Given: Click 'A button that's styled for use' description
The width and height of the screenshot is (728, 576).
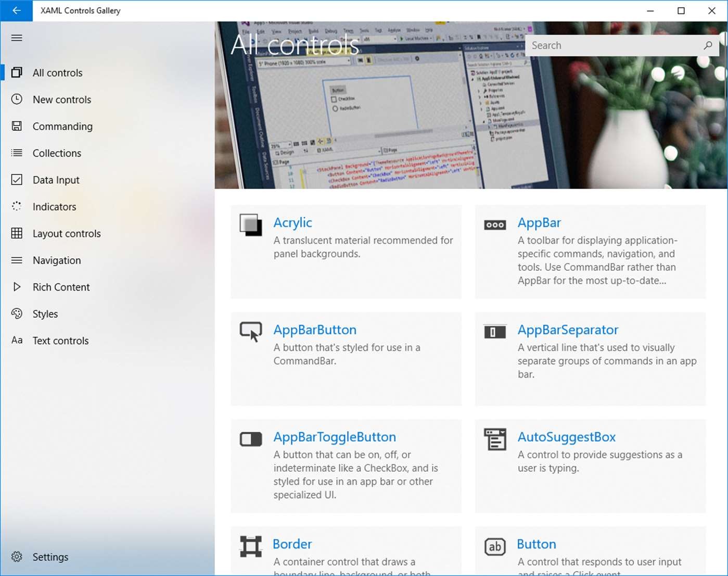Looking at the screenshot, I should [347, 354].
